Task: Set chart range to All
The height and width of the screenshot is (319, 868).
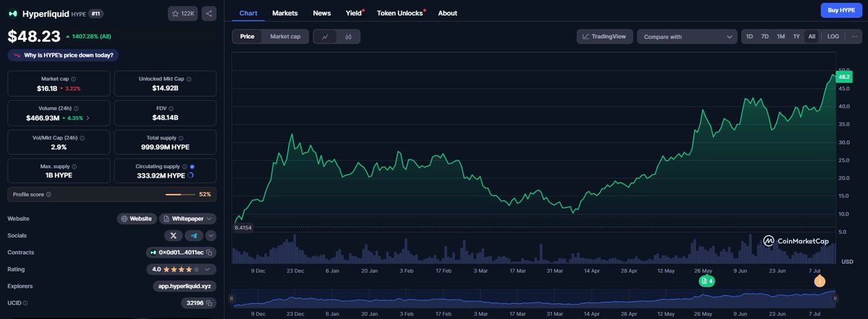Action: pyautogui.click(x=812, y=37)
